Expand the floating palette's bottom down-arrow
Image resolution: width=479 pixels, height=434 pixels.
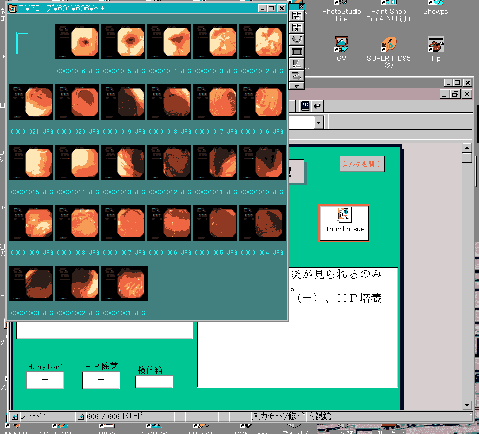(296, 86)
